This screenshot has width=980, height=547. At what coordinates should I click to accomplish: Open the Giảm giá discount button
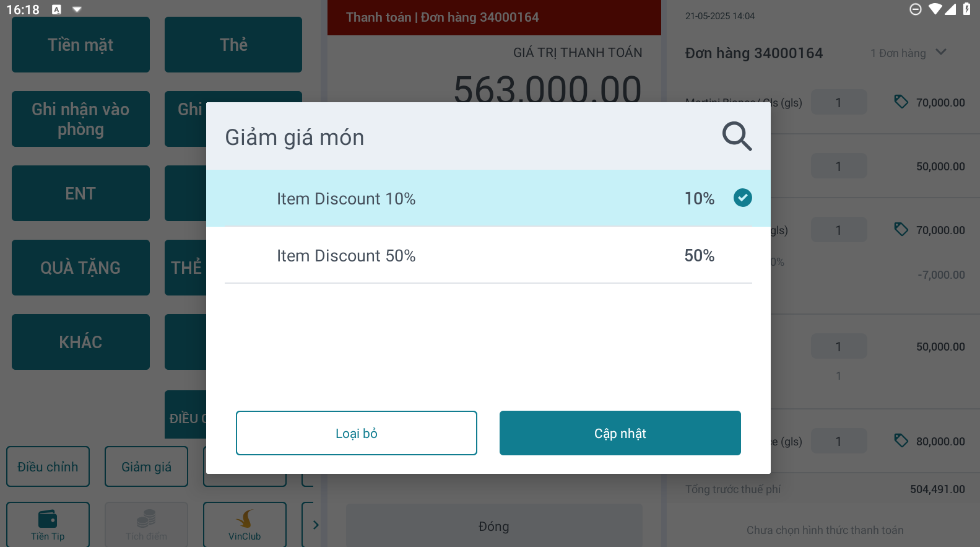point(146,466)
